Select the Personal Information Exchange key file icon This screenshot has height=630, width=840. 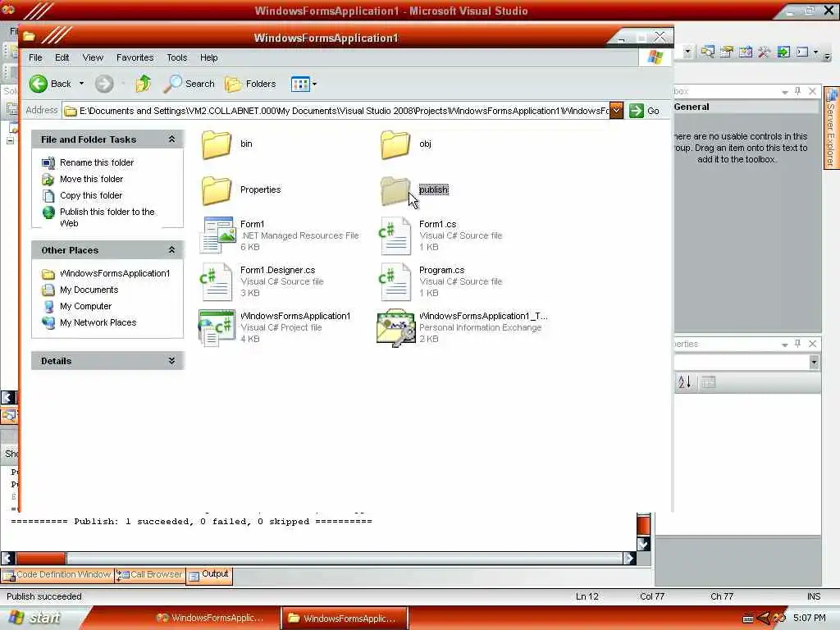coord(396,328)
